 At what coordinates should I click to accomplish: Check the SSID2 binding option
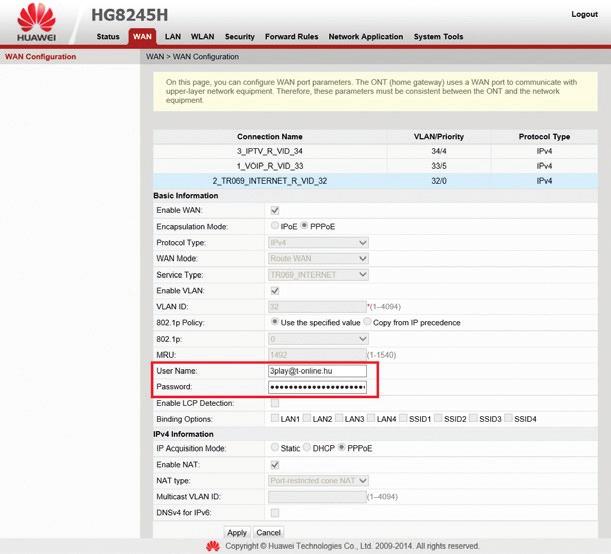click(x=438, y=418)
